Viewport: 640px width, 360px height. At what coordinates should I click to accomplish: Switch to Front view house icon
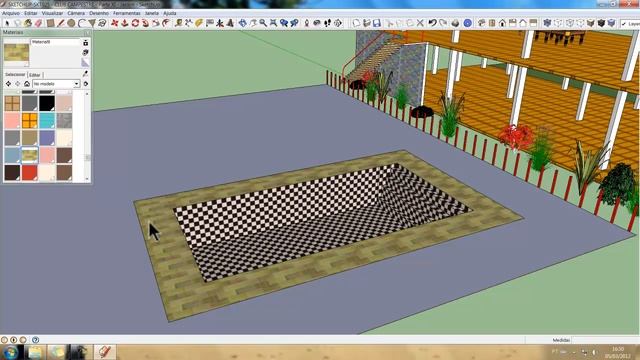502,23
